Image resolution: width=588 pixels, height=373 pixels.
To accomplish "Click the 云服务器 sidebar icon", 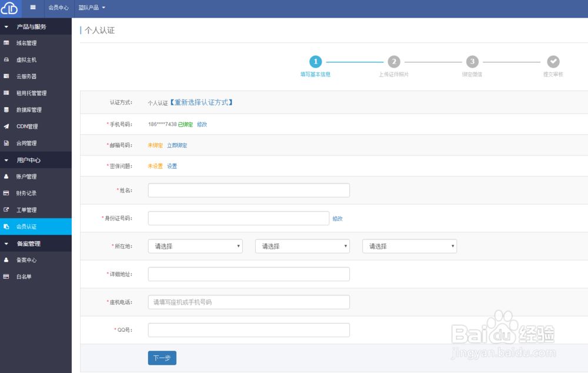I will pos(6,76).
